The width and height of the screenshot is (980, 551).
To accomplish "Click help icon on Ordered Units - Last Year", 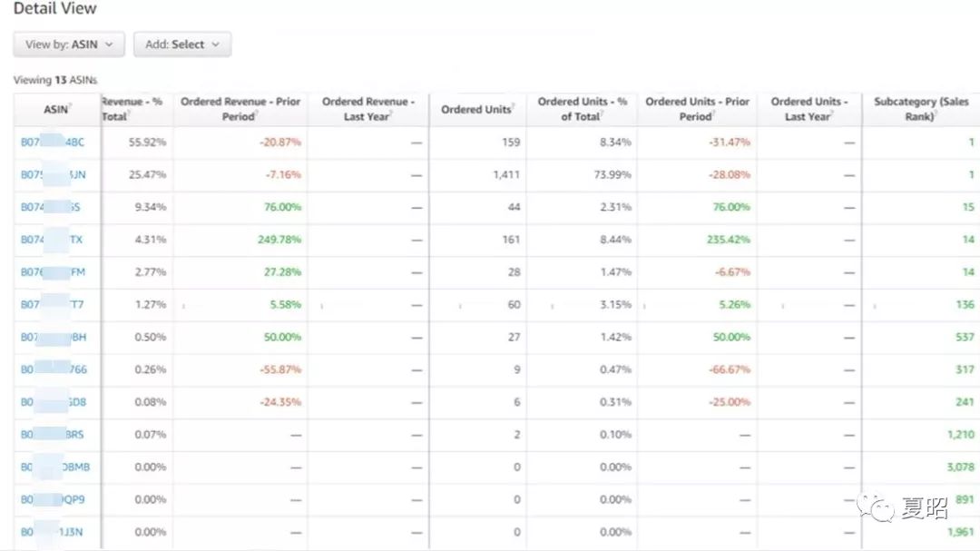I will (833, 114).
